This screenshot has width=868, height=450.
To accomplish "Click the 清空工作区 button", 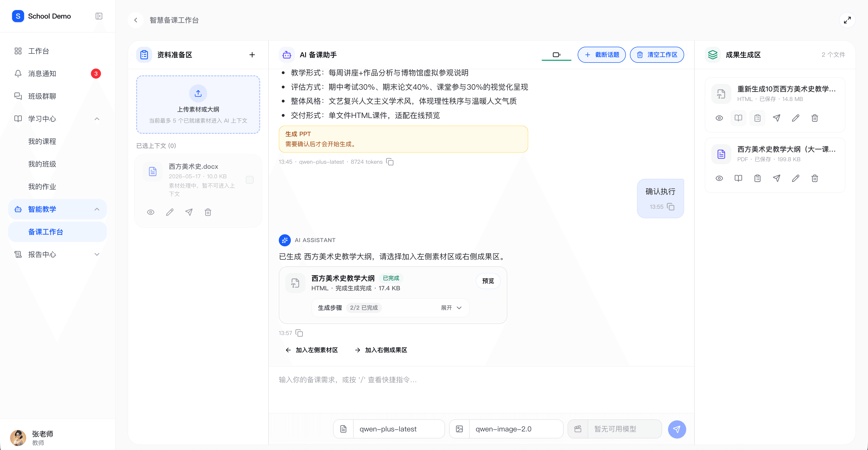I will (x=657, y=54).
